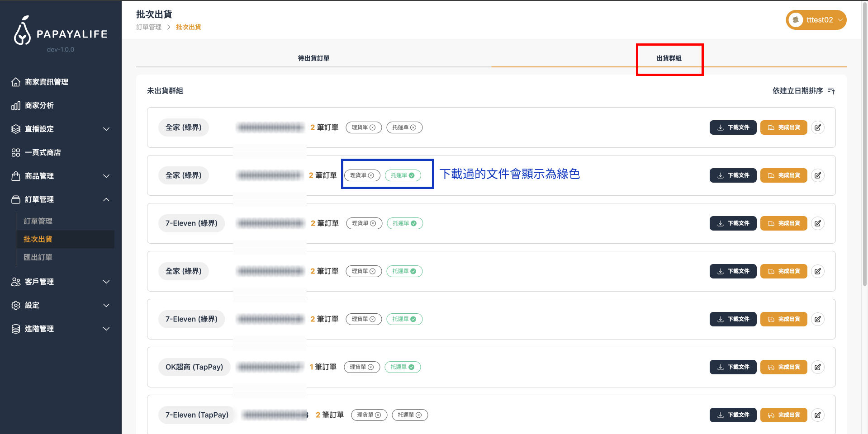Click edit icon in OK超商 (TapPay) row
The image size is (868, 434).
[817, 367]
